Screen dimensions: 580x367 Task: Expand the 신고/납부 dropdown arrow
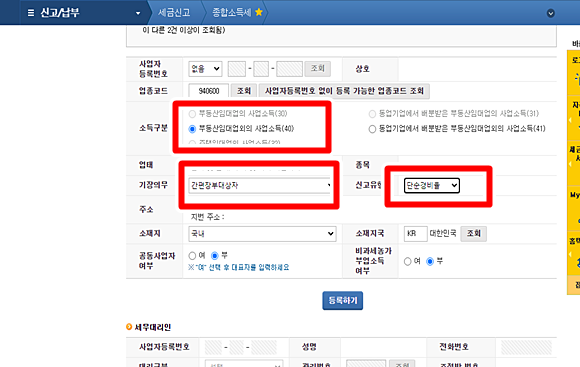point(138,13)
